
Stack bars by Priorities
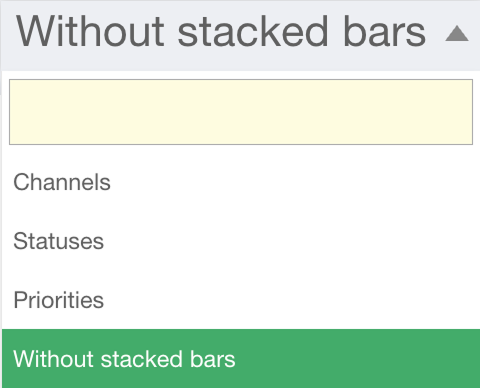(x=241, y=299)
